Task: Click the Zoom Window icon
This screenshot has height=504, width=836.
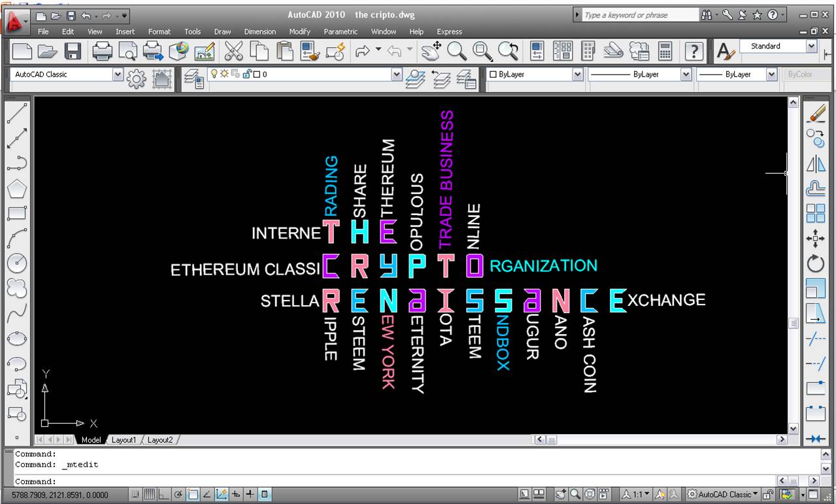Action: (x=482, y=51)
